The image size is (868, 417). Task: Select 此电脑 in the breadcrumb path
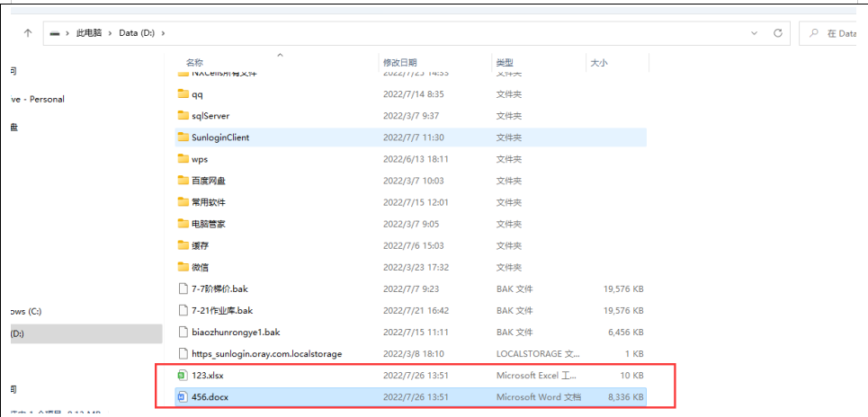click(88, 33)
